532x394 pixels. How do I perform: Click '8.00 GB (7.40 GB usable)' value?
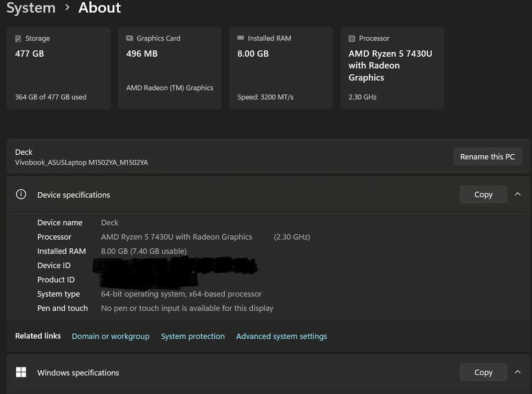pos(144,251)
